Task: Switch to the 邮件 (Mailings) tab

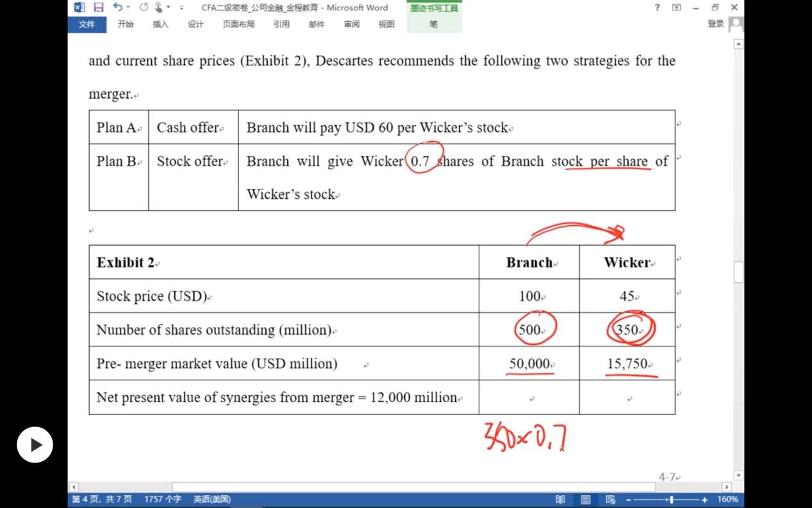Action: coord(317,24)
